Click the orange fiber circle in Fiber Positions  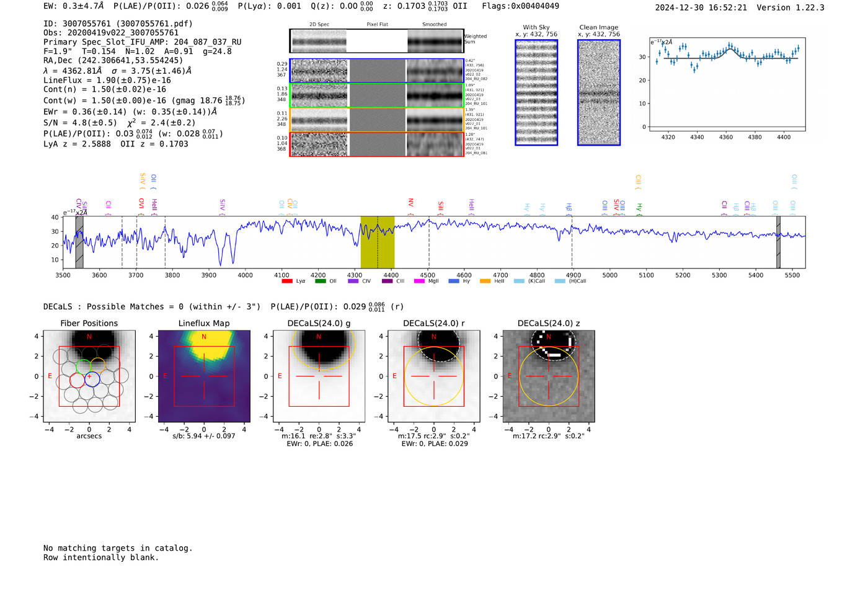[98, 366]
